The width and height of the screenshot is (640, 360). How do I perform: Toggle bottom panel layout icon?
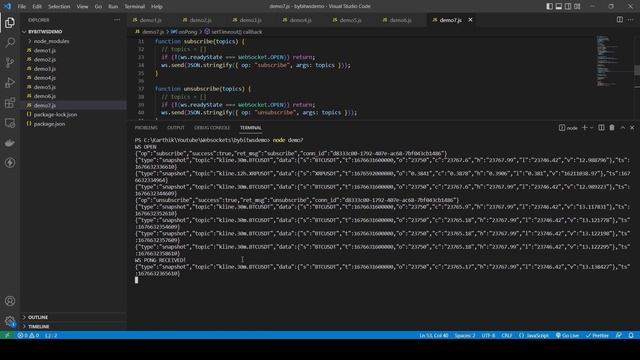tap(559, 6)
